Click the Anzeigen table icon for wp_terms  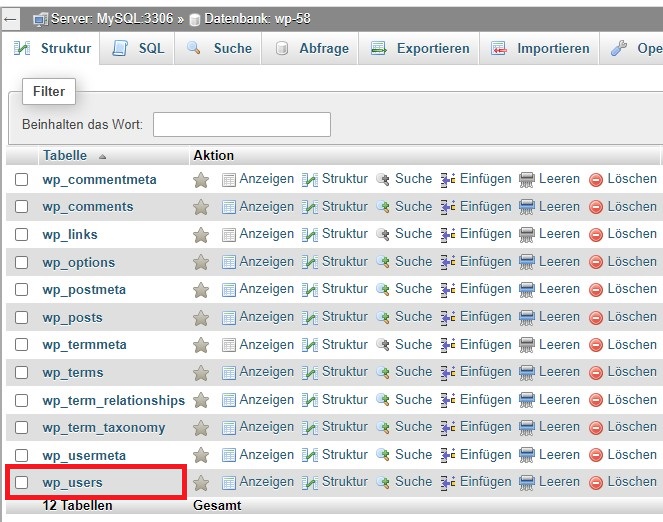point(229,373)
